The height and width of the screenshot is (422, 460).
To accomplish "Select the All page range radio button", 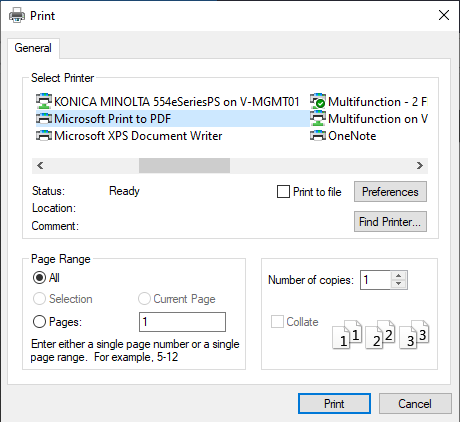I will [x=39, y=278].
